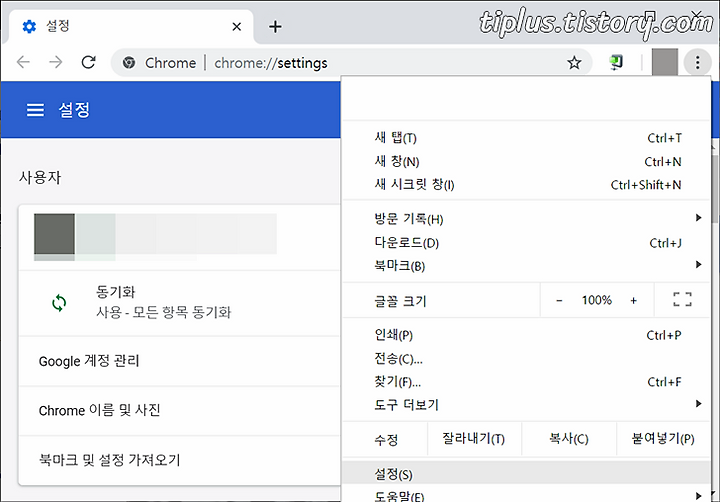Close the 설정 tab

[x=236, y=27]
